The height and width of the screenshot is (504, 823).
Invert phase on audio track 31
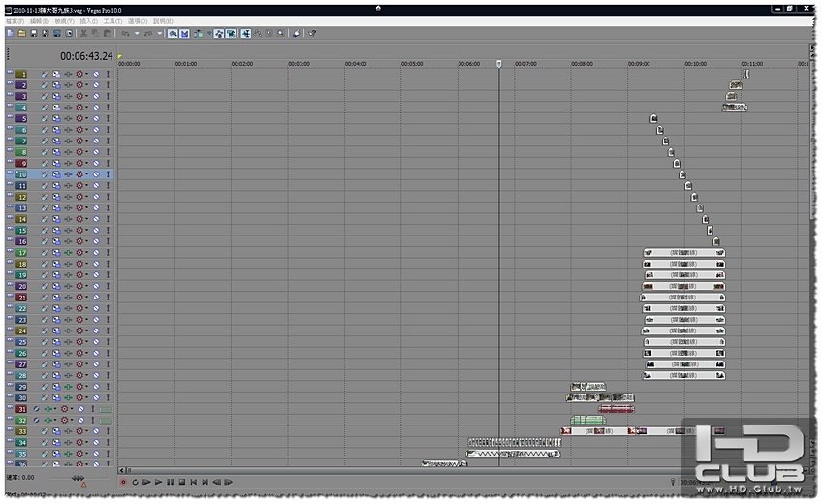coord(36,409)
